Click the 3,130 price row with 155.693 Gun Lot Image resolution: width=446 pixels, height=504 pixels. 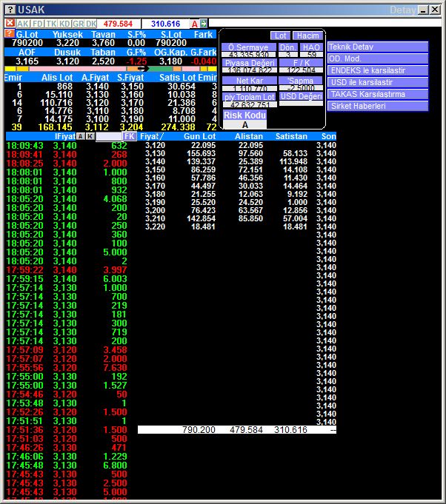(x=237, y=153)
